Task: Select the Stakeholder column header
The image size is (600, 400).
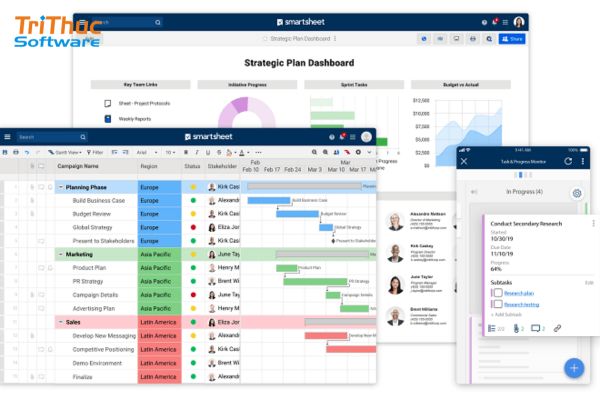Action: coord(222,166)
